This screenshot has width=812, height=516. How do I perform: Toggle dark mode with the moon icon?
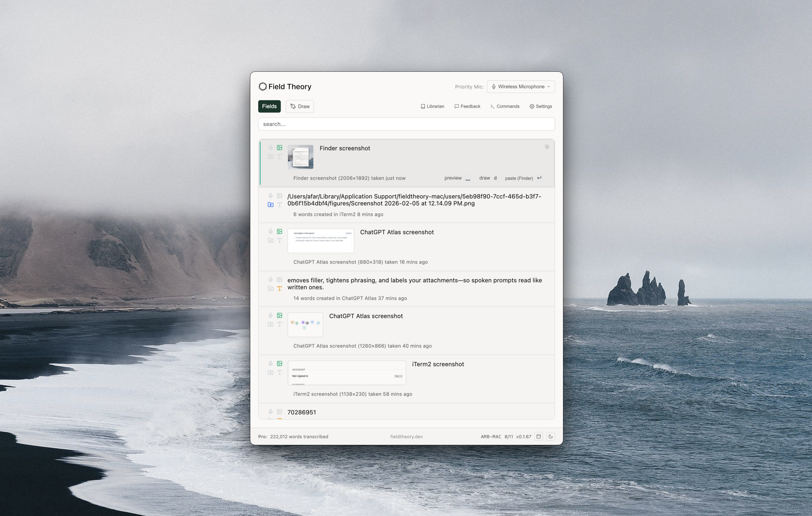[x=550, y=436]
